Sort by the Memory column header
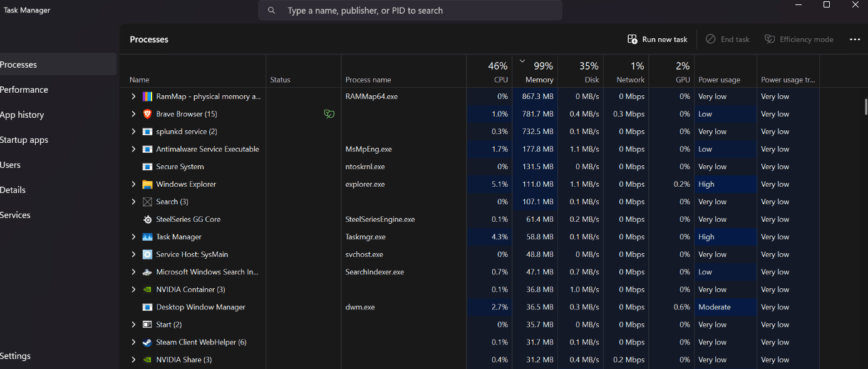Image resolution: width=868 pixels, height=369 pixels. 535,71
